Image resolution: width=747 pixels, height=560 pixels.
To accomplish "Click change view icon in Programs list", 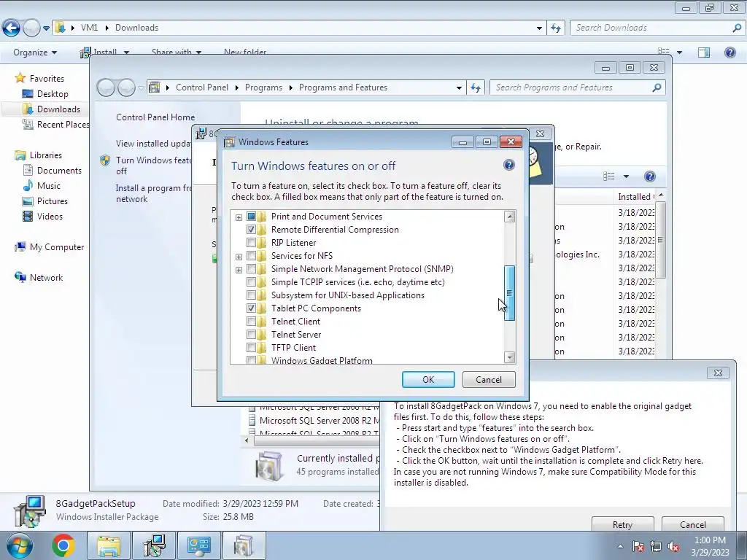I will pos(609,176).
